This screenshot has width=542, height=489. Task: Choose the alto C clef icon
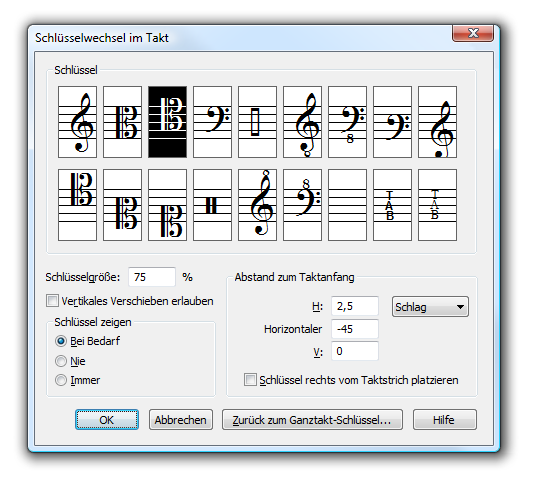pos(122,122)
